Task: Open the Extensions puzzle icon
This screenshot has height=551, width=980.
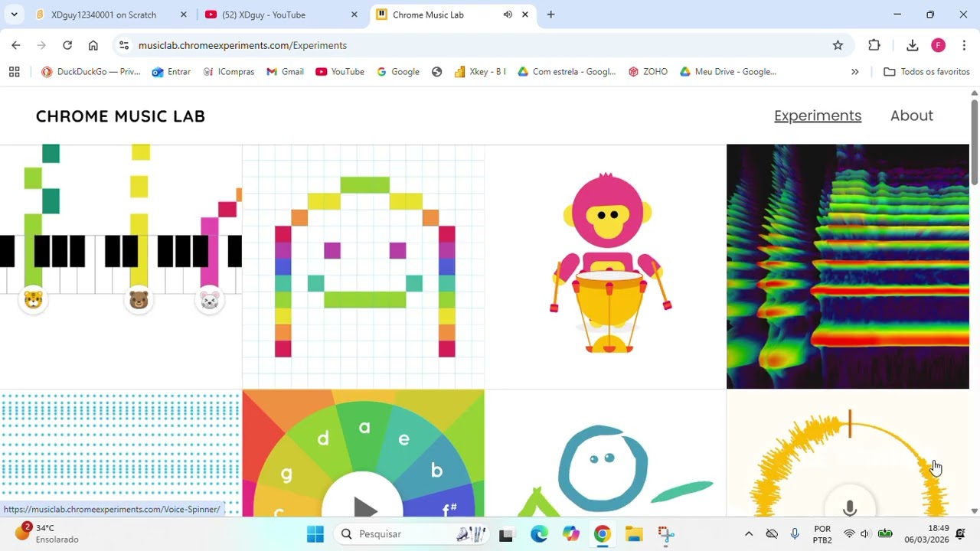Action: [874, 45]
